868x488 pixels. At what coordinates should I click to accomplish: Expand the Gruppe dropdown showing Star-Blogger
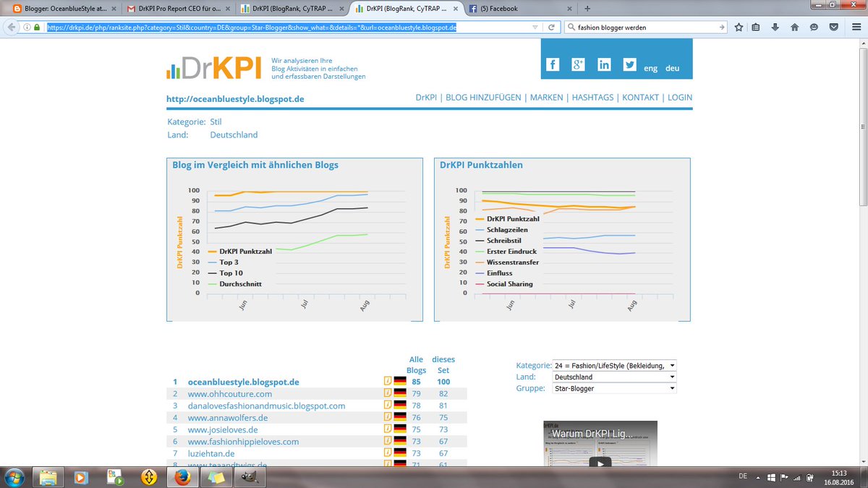613,388
